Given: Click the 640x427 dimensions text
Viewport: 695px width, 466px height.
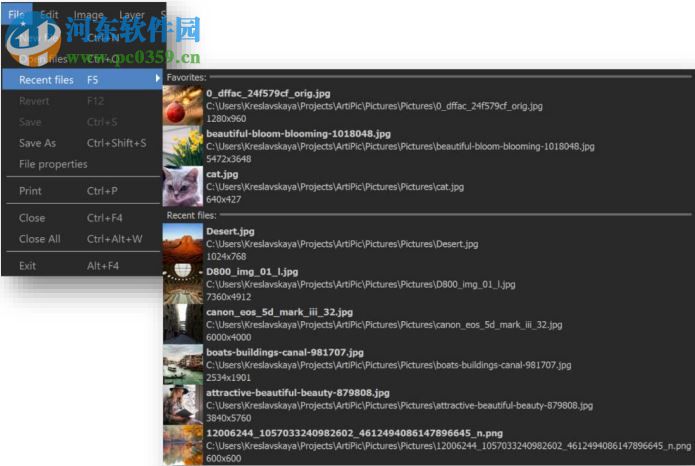Looking at the screenshot, I should tap(223, 200).
